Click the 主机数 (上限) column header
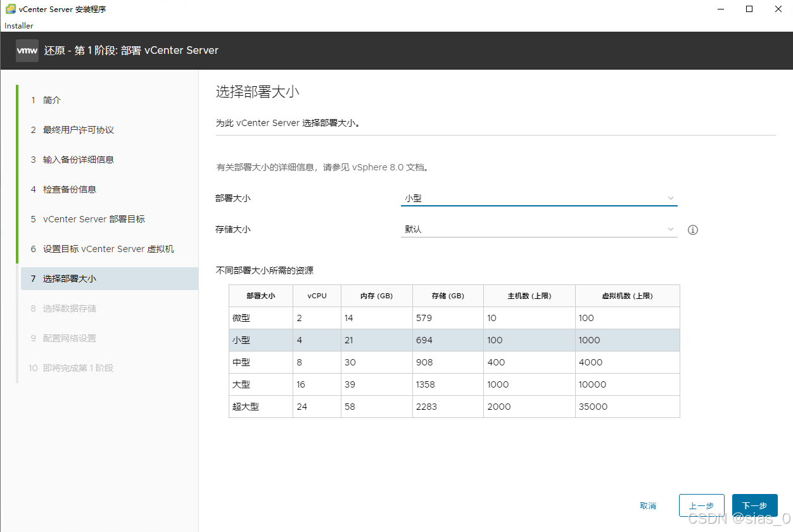Screen dimensions: 793x532 530,296
